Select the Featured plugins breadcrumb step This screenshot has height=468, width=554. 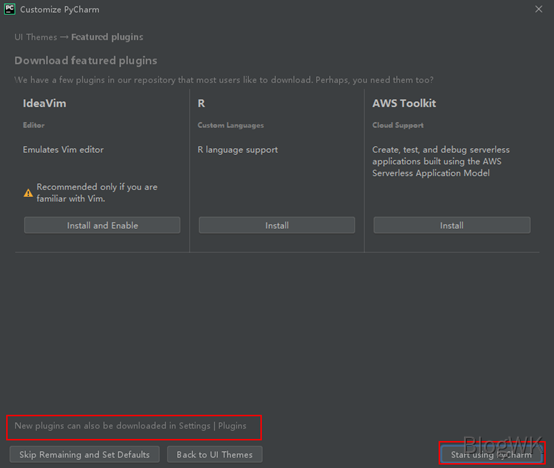coord(107,37)
